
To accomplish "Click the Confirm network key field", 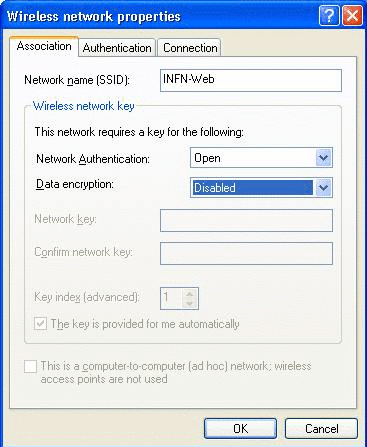I will tap(246, 253).
